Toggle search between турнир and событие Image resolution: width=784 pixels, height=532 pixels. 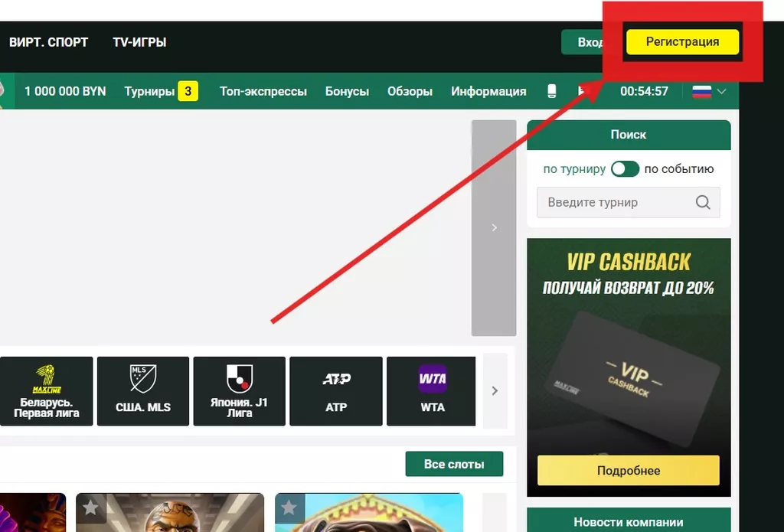coord(625,169)
